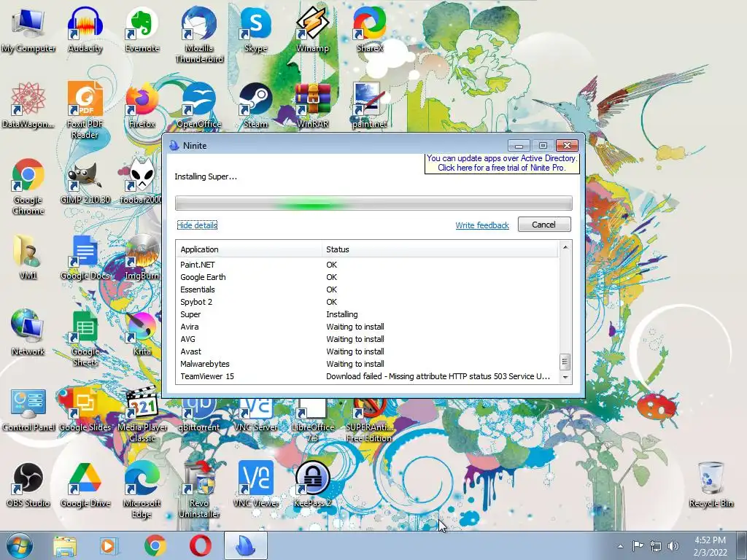747x560 pixels.
Task: Click the Ninite Pro free trial banner
Action: [x=502, y=163]
